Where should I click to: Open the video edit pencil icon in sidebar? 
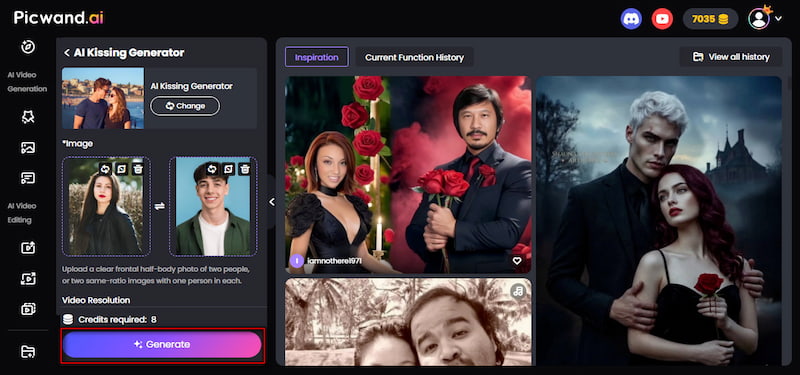[28, 248]
